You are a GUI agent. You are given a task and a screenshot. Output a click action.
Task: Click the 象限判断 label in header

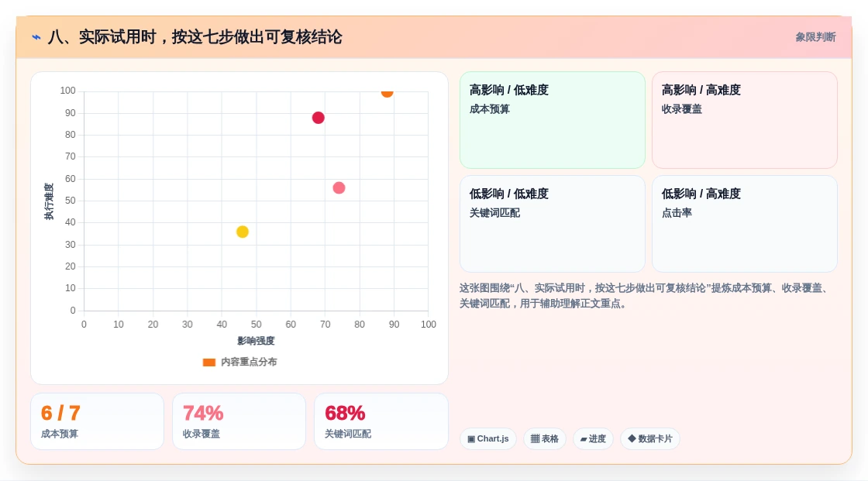coord(815,37)
